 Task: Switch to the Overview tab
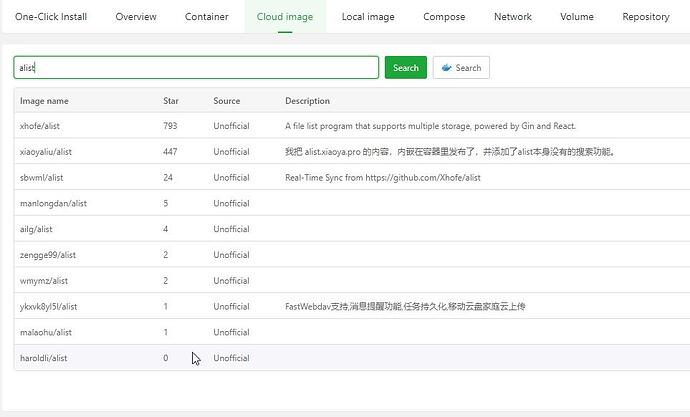136,17
